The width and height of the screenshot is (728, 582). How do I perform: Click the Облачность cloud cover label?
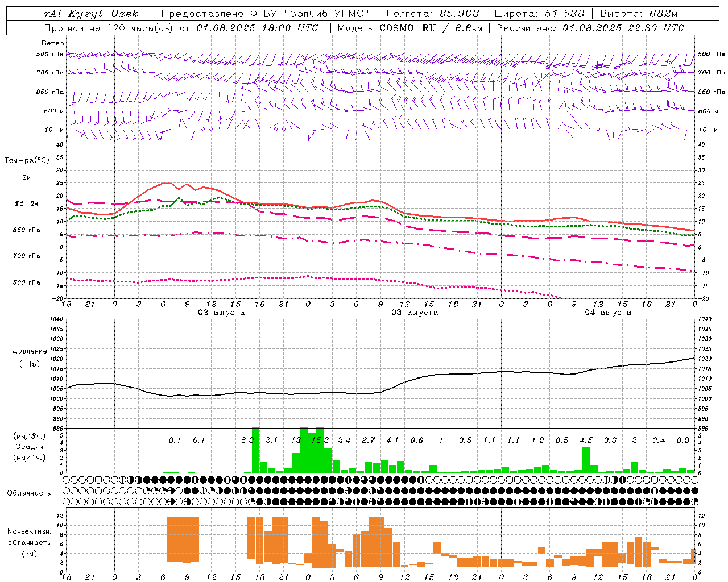[29, 493]
